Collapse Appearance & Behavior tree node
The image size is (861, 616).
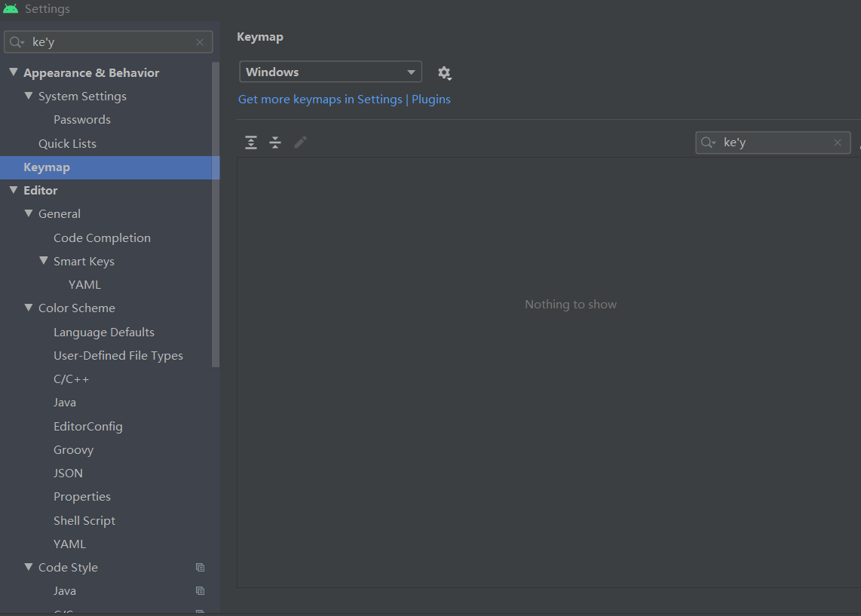pyautogui.click(x=14, y=72)
